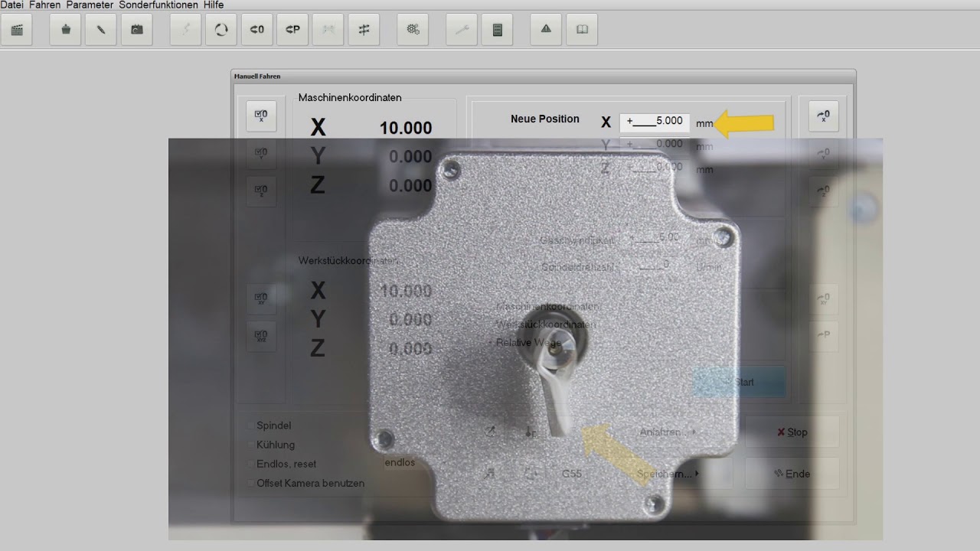Click the icon to the left of the G55 button

pos(531,474)
